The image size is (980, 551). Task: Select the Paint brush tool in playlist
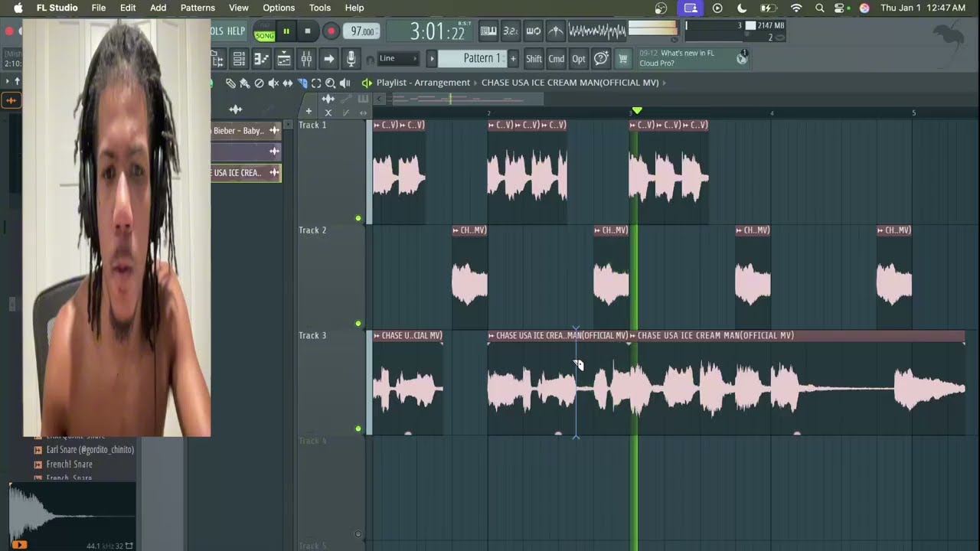[245, 83]
